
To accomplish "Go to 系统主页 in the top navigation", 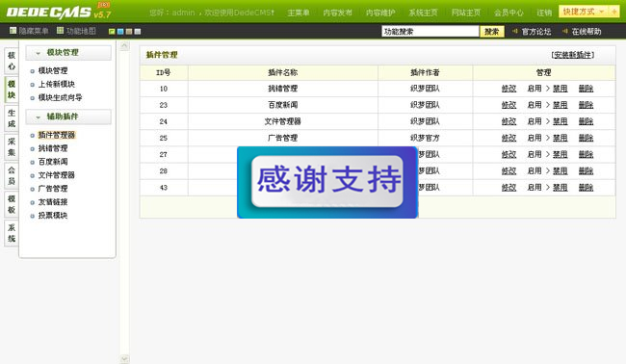I will [x=423, y=13].
